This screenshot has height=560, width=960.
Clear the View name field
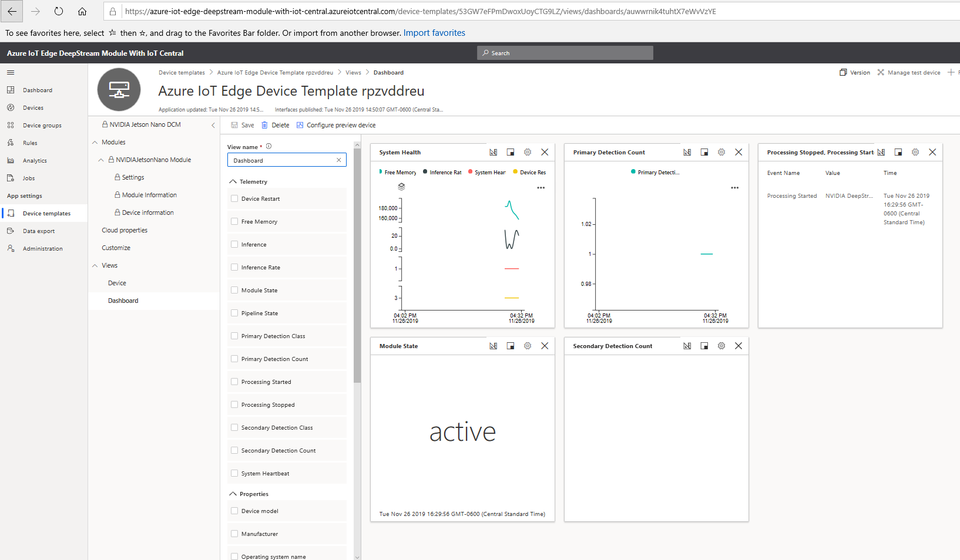(x=338, y=160)
